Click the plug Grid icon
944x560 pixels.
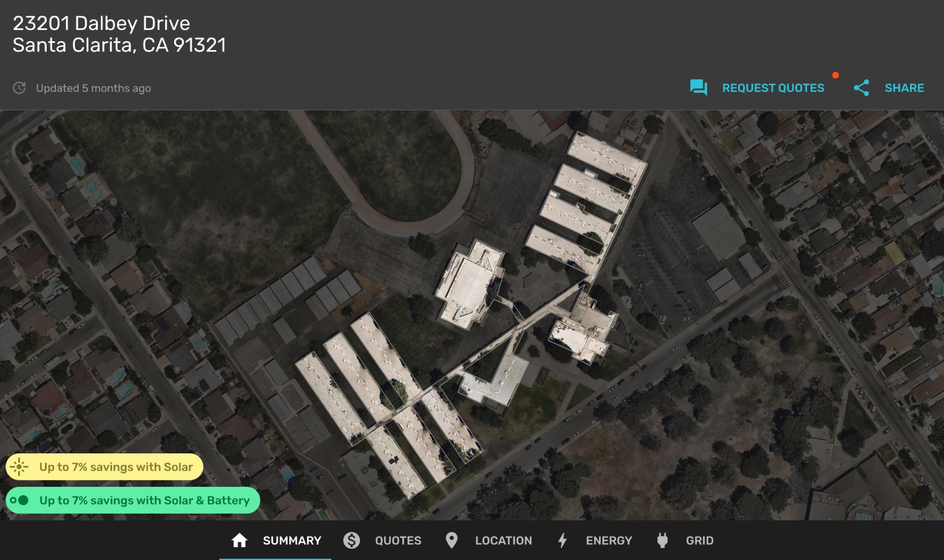[662, 540]
